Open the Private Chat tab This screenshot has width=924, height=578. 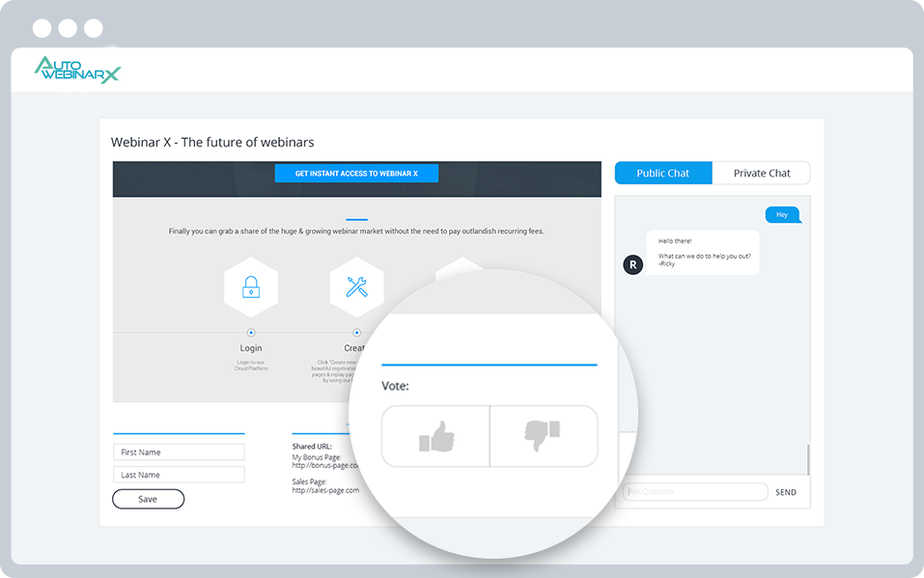point(762,174)
